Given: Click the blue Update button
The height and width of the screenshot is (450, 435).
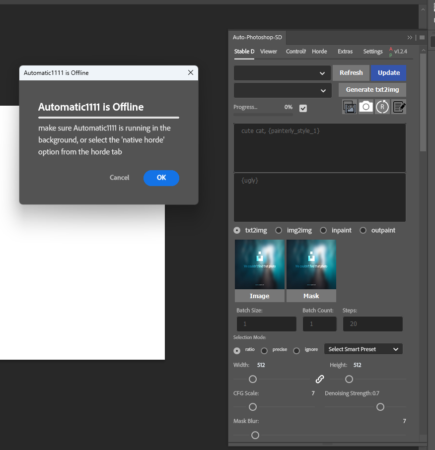Looking at the screenshot, I should coord(388,73).
